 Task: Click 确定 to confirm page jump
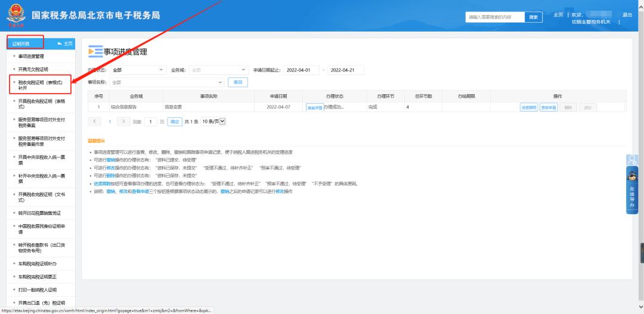[x=175, y=122]
